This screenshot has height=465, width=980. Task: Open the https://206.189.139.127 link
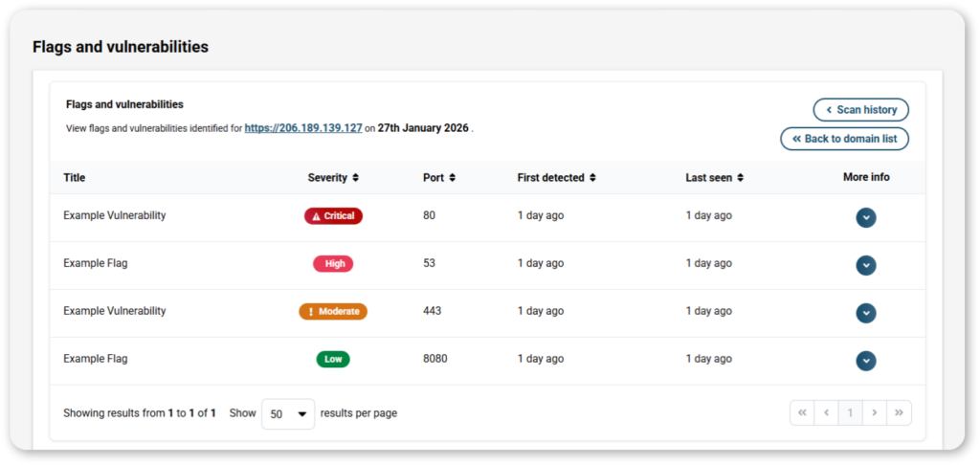tap(303, 127)
